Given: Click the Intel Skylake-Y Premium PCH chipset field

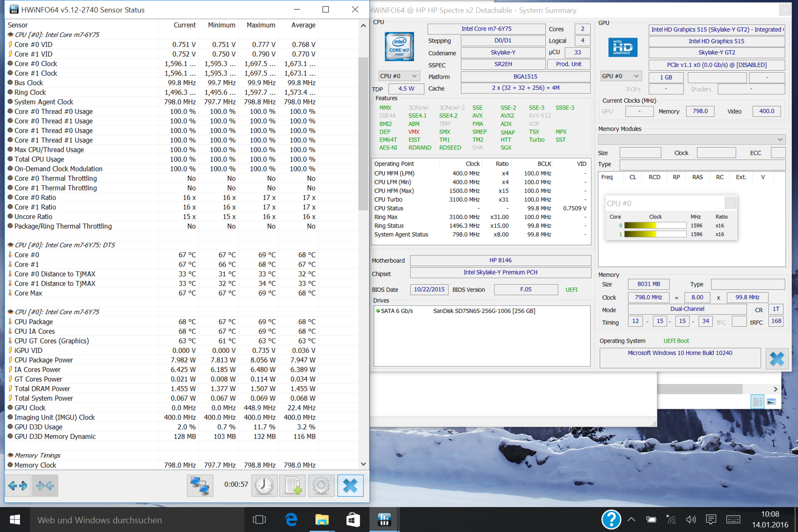Looking at the screenshot, I should coord(501,272).
